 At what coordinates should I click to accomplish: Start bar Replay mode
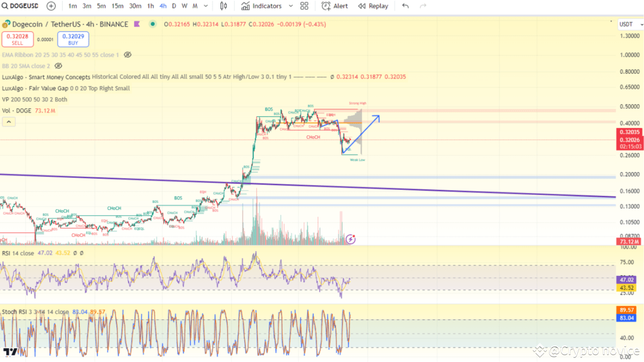coord(373,6)
